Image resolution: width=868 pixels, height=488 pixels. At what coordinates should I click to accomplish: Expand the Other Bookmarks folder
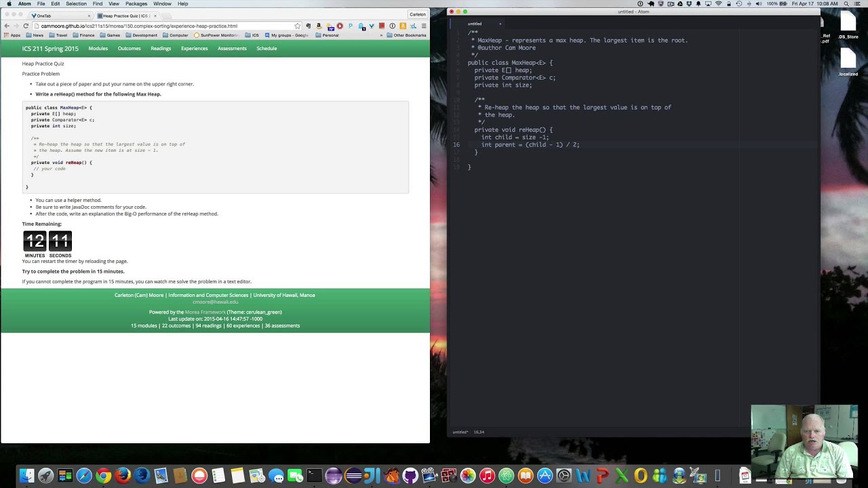pyautogui.click(x=406, y=35)
